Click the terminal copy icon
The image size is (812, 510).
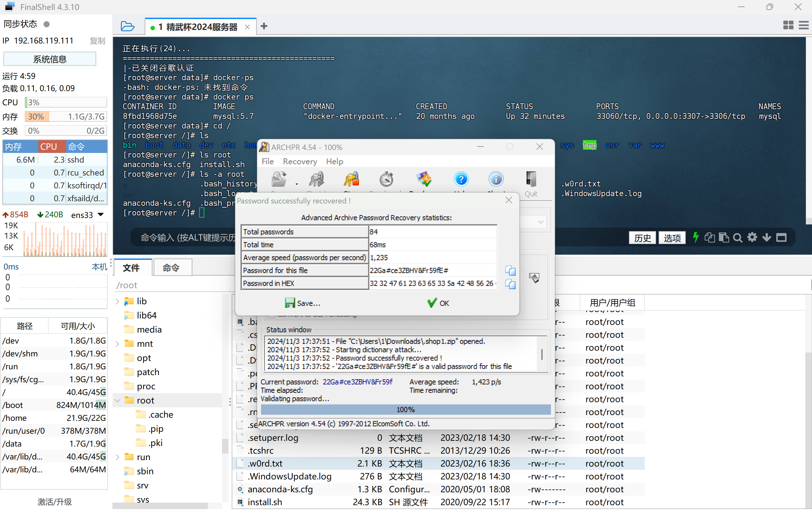tap(710, 238)
